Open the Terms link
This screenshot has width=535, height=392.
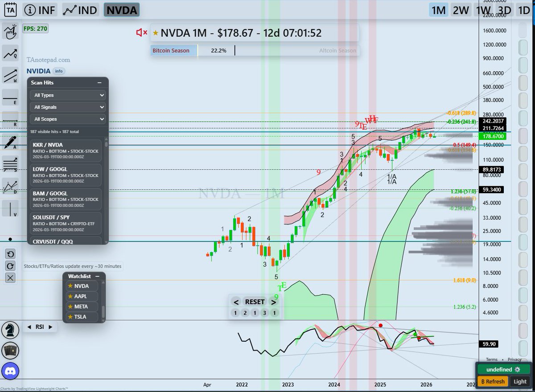(492, 359)
